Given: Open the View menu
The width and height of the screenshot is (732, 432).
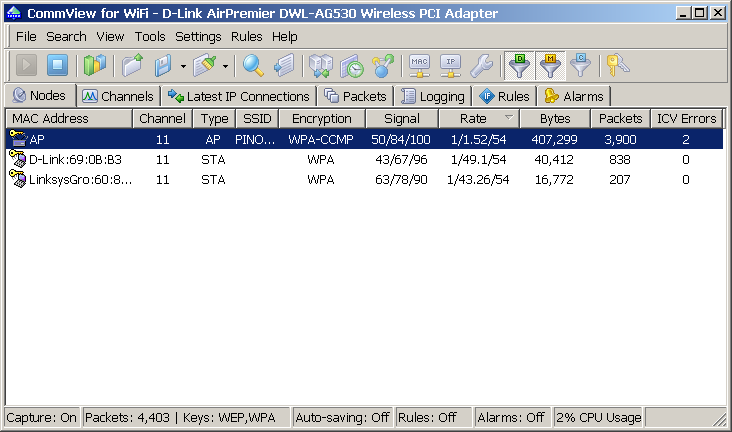Looking at the screenshot, I should click(x=110, y=36).
